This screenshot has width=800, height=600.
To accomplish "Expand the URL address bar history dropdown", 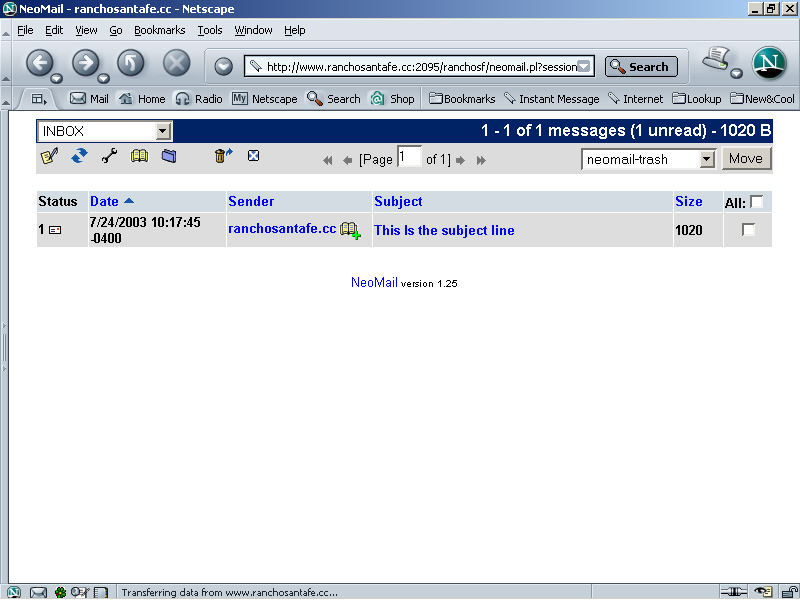I will click(585, 67).
